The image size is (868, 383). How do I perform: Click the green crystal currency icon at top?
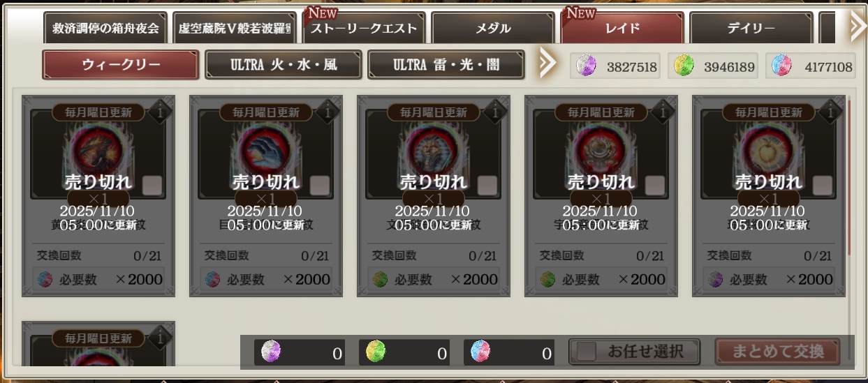coord(682,66)
